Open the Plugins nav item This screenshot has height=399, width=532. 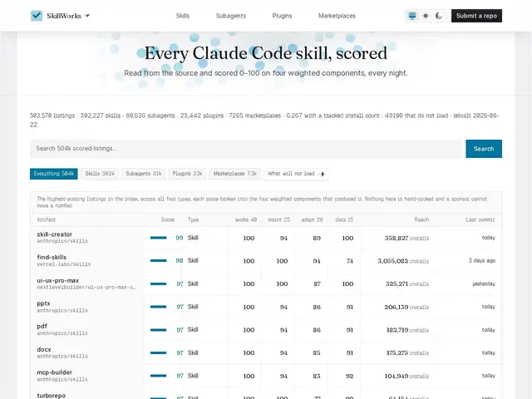point(282,16)
